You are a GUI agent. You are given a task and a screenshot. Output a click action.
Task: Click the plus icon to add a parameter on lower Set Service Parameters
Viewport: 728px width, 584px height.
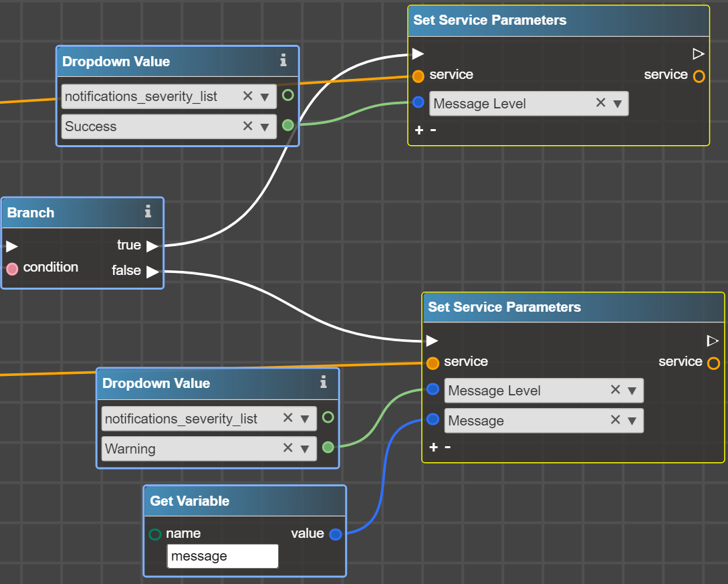(433, 447)
